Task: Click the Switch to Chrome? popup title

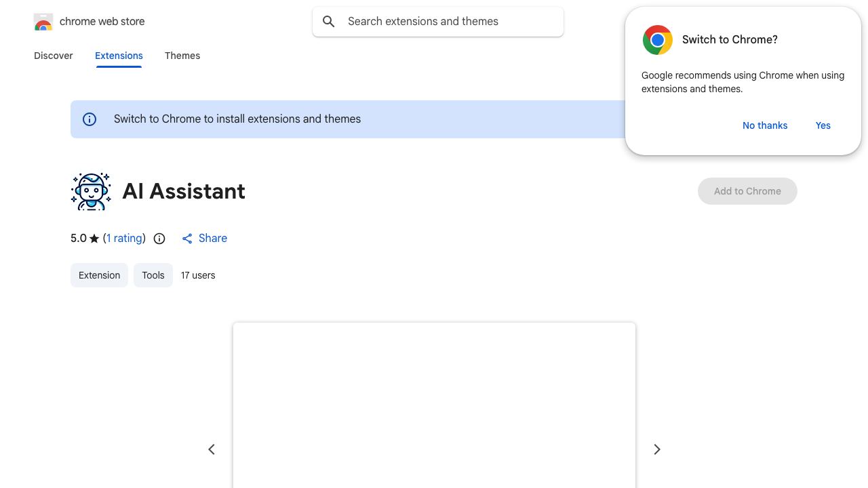Action: (x=730, y=40)
